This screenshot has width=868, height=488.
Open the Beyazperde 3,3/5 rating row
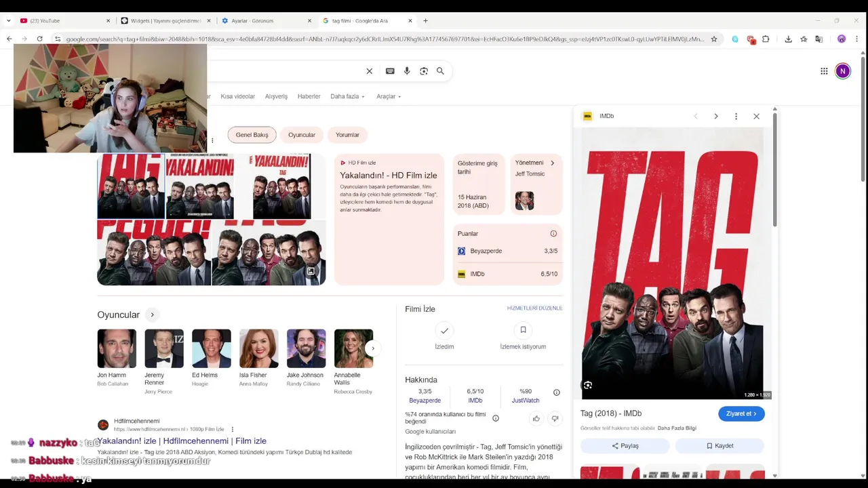[508, 251]
